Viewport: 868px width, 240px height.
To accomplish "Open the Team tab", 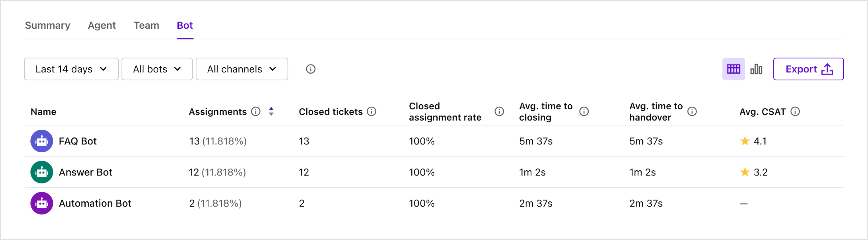I will coord(146,25).
